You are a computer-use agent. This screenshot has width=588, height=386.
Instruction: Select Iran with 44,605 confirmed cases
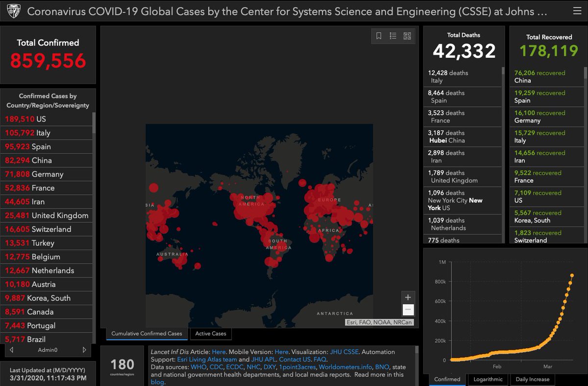pos(46,201)
